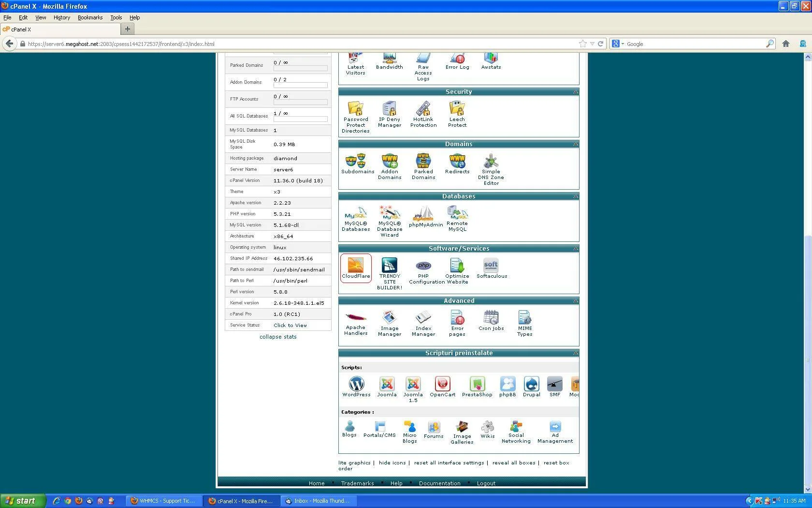Image resolution: width=812 pixels, height=508 pixels.
Task: Open Blogs category
Action: pyautogui.click(x=349, y=429)
